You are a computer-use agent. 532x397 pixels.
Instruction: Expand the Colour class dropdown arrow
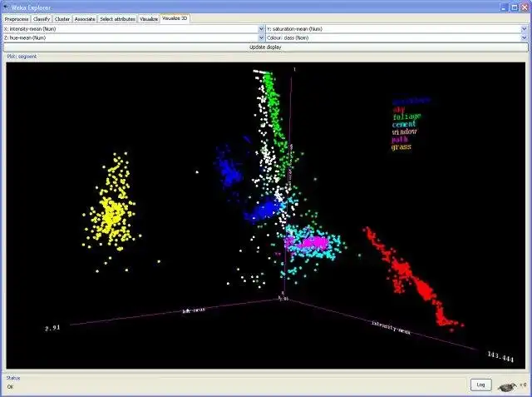[525, 37]
